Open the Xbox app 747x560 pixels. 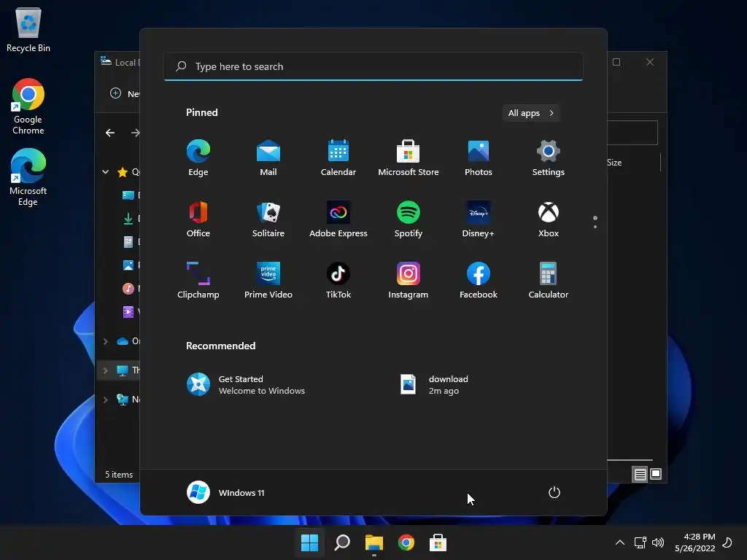tap(549, 219)
